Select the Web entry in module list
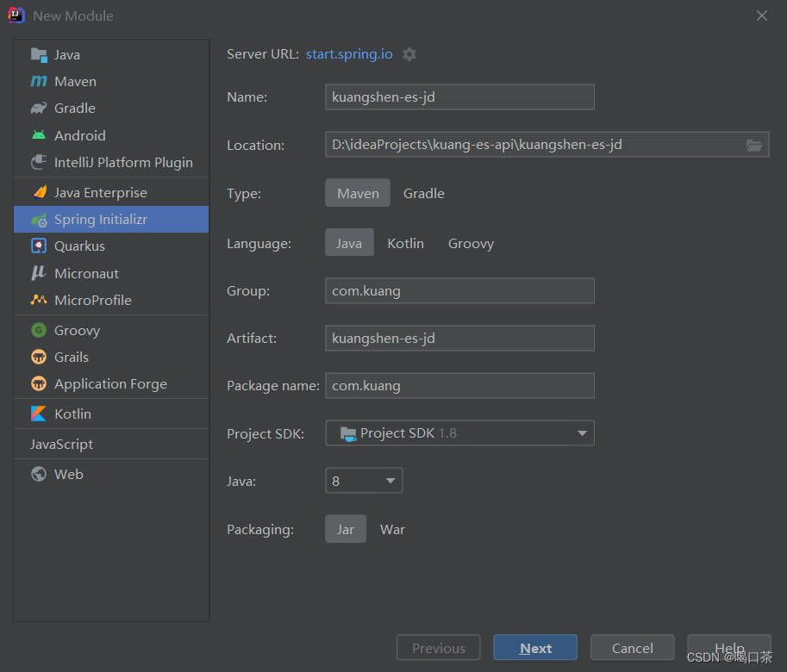Screen dimensions: 787x672 [111, 474]
